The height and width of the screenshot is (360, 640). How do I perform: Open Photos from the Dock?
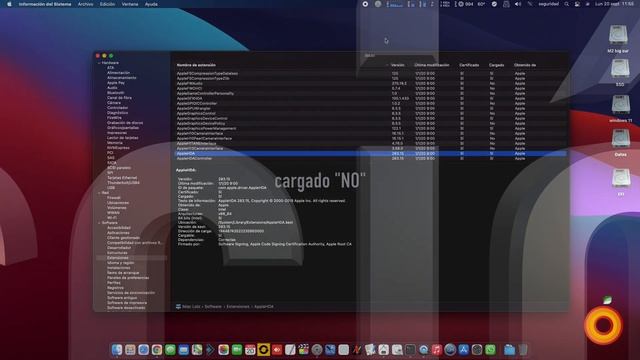(x=223, y=350)
